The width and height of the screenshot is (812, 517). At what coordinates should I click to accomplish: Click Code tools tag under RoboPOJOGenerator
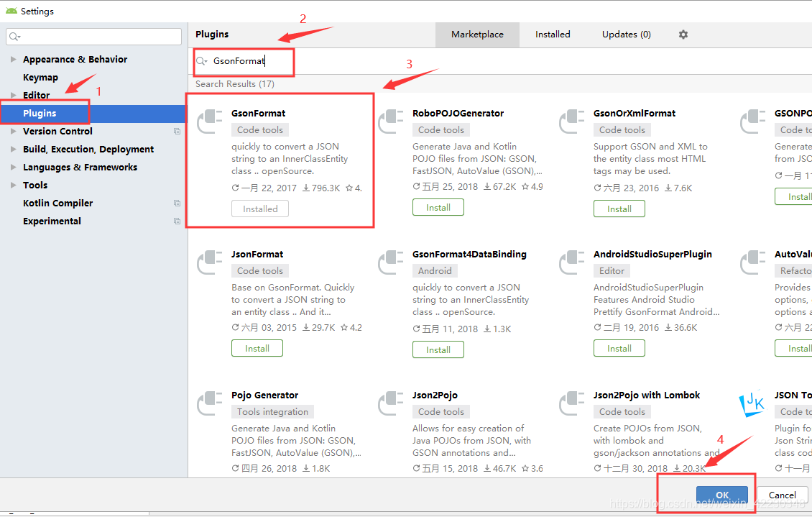pos(441,130)
